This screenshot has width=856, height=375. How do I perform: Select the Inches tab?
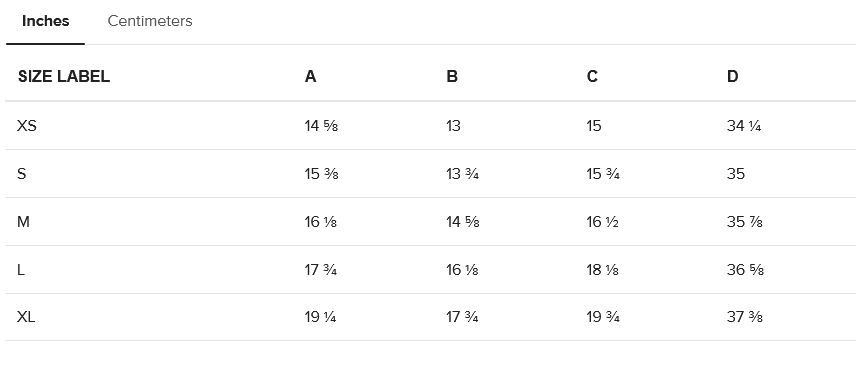pos(45,21)
